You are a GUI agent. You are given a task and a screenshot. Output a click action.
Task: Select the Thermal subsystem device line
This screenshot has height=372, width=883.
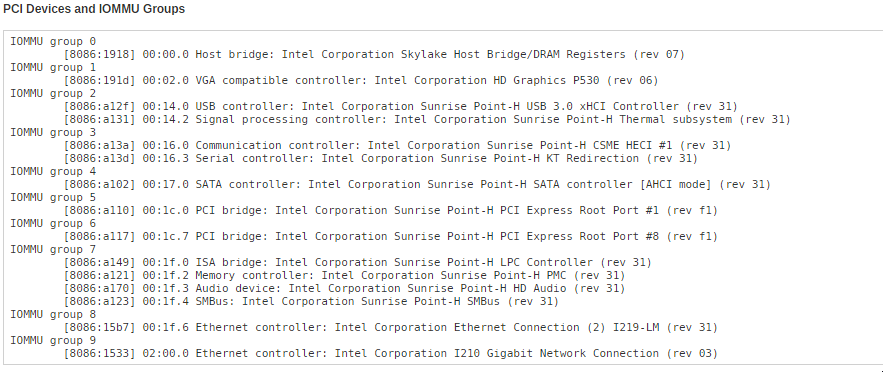[x=427, y=119]
